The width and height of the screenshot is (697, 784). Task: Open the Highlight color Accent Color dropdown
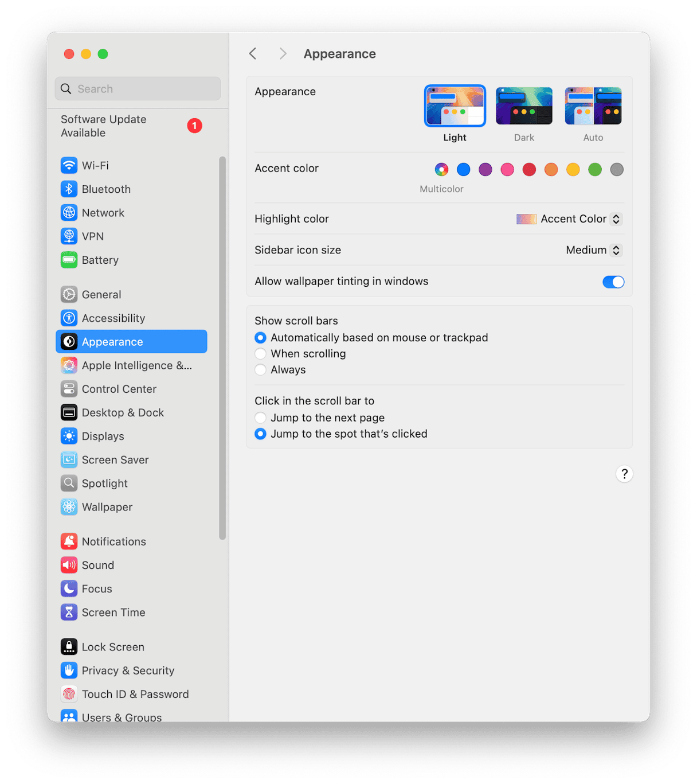click(569, 219)
